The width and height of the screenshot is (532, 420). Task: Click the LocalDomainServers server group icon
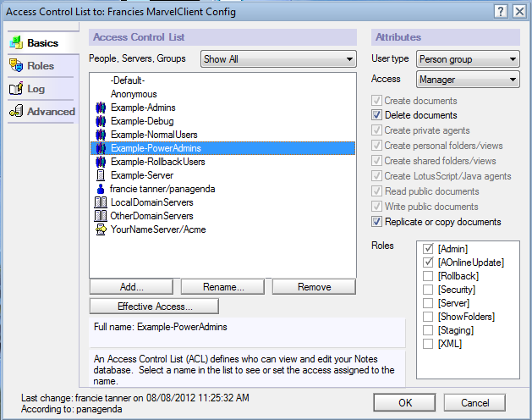(x=101, y=202)
